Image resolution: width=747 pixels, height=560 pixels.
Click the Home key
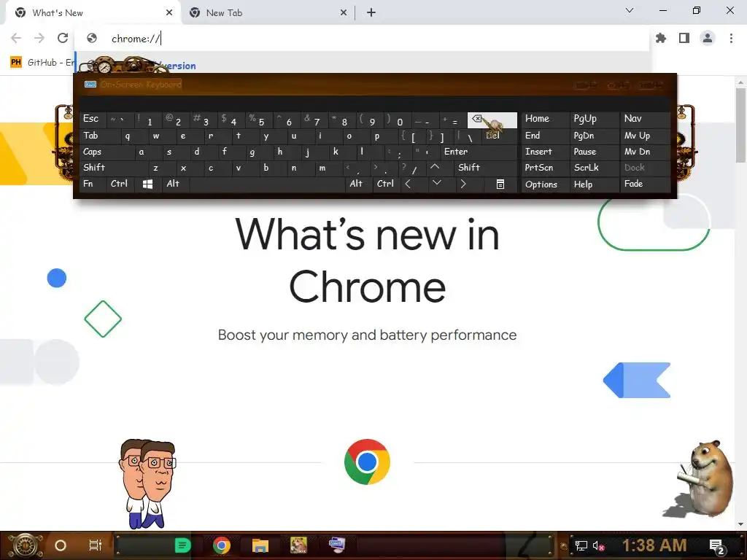(x=544, y=119)
